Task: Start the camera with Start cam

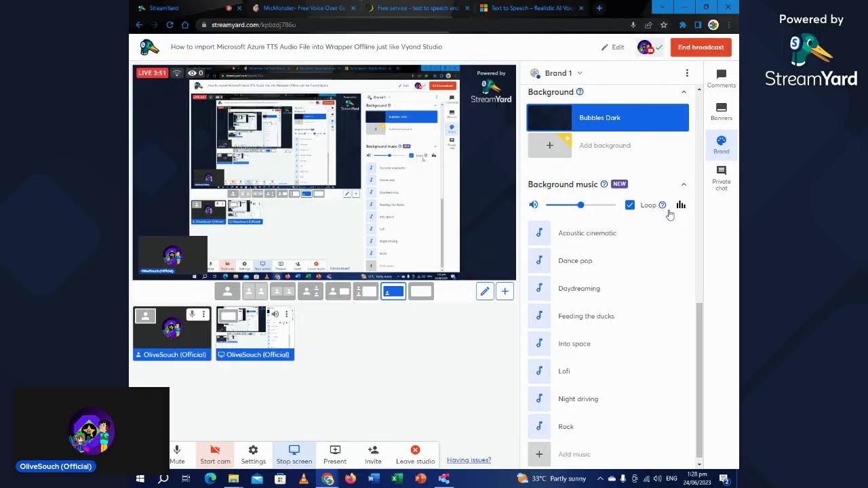Action: [x=215, y=454]
